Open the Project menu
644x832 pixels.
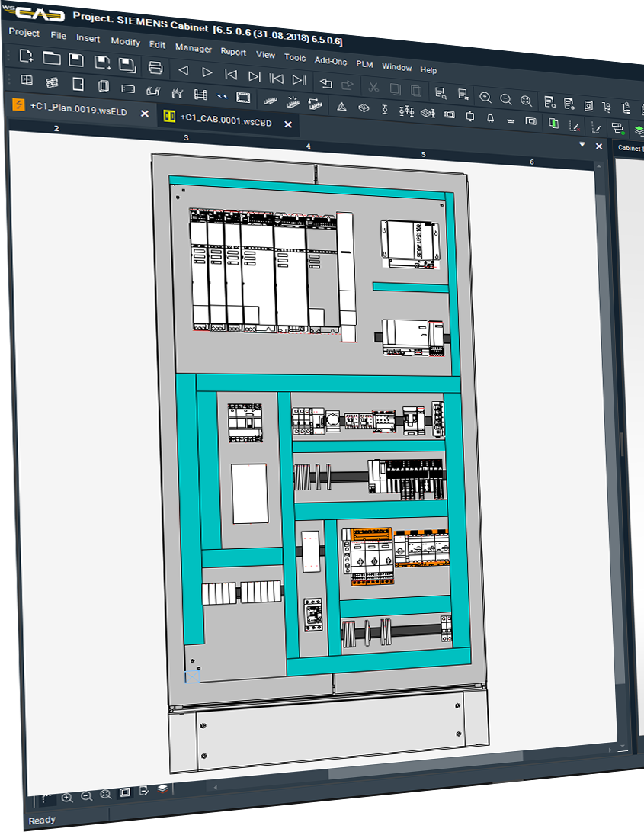pyautogui.click(x=24, y=32)
